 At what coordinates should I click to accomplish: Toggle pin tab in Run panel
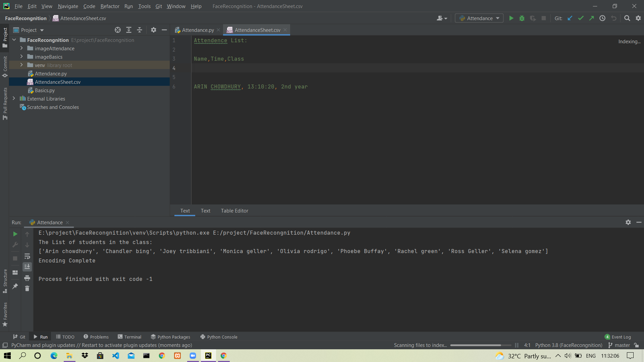click(x=15, y=286)
